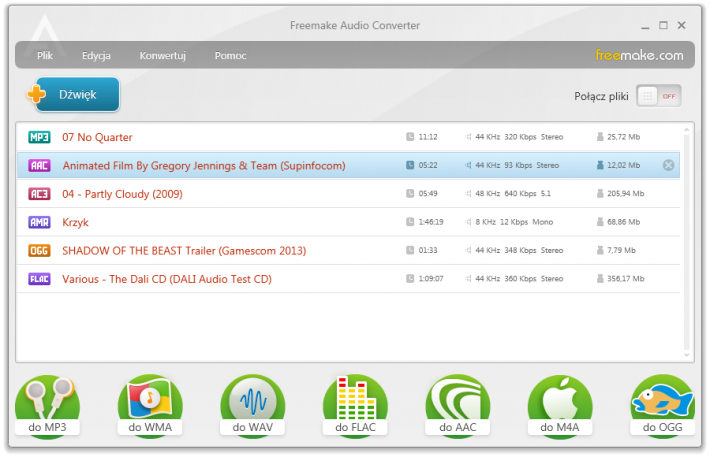Convert using the do OGG fish icon
The width and height of the screenshot is (710, 457).
[662, 406]
